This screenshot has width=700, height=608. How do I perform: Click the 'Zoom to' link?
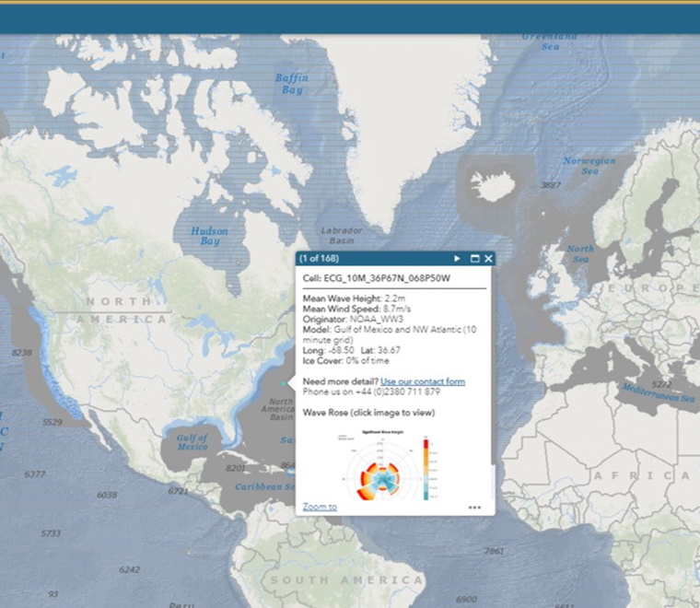(x=320, y=507)
